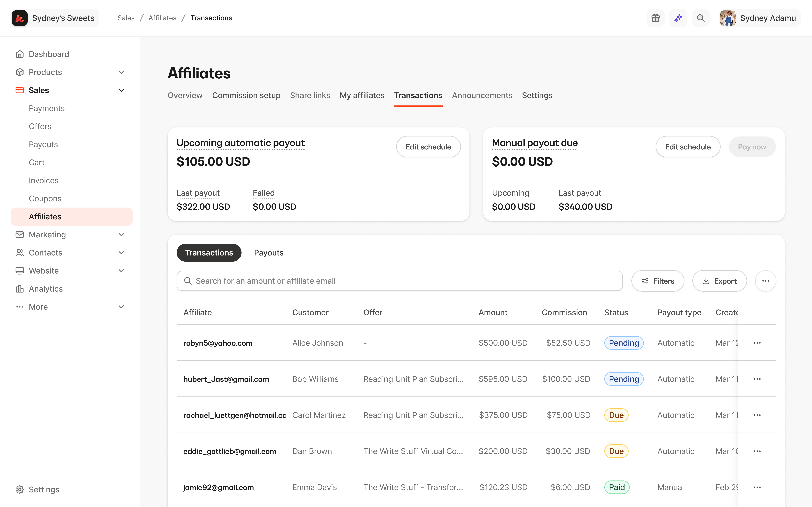Click Sales in the breadcrumb
This screenshot has width=812, height=507.
(x=126, y=18)
